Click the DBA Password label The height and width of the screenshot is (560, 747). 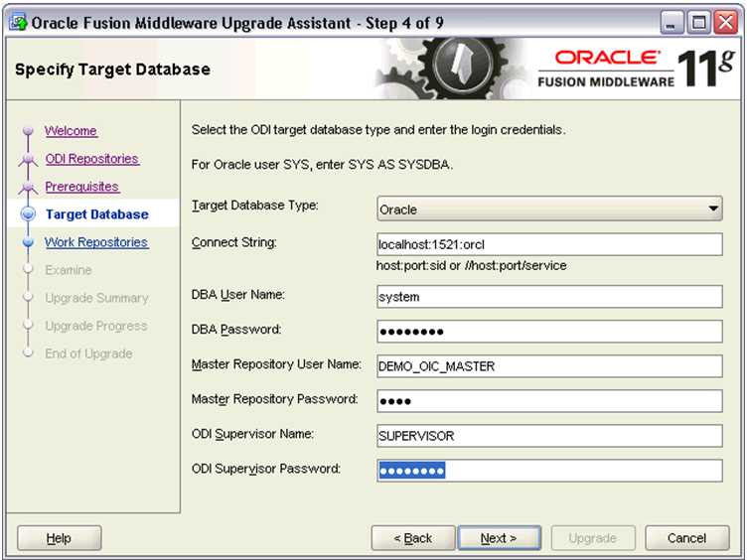tap(236, 330)
